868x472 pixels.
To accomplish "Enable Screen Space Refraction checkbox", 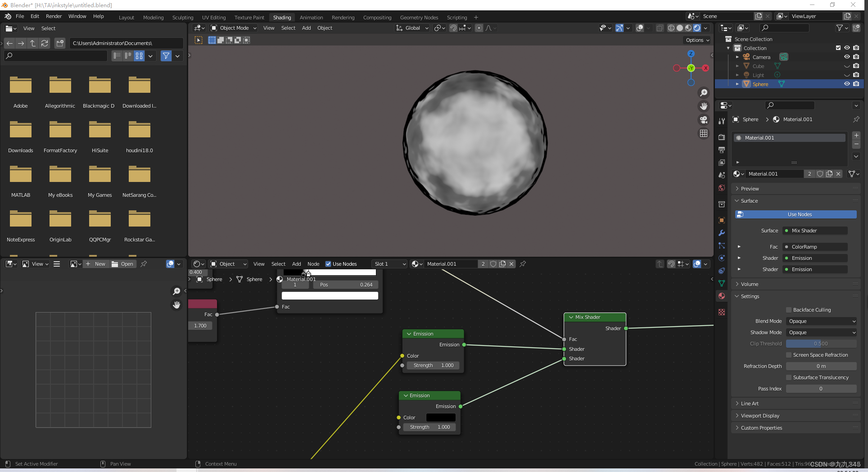I will pos(789,355).
